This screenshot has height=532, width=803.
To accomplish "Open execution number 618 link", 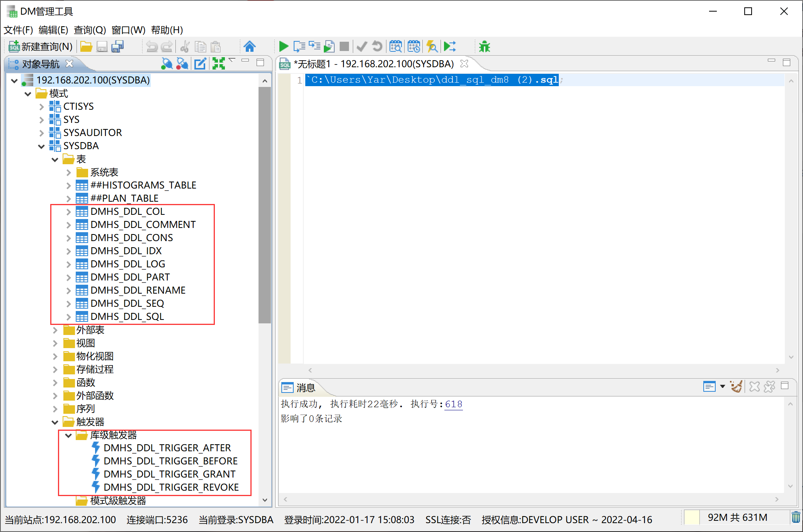I will point(453,404).
